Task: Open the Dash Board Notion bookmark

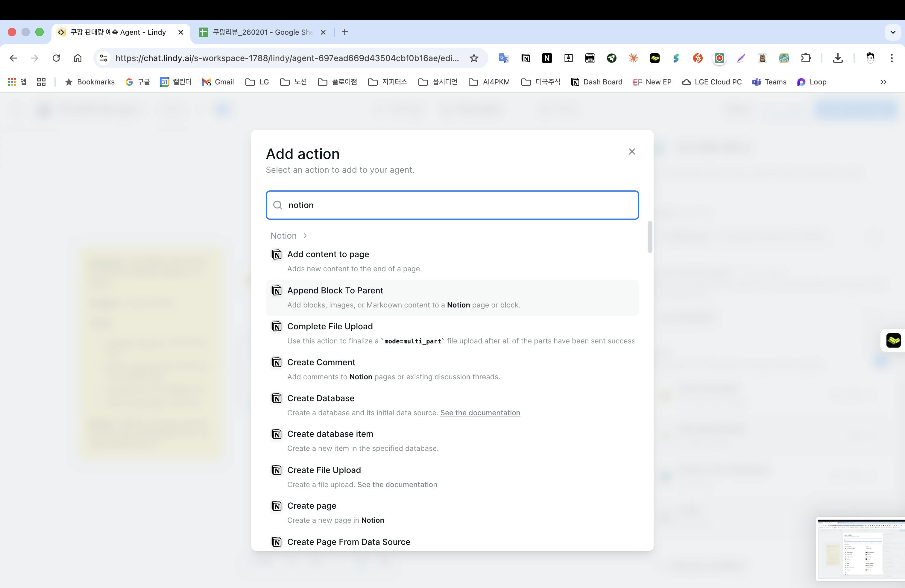Action: pyautogui.click(x=596, y=82)
